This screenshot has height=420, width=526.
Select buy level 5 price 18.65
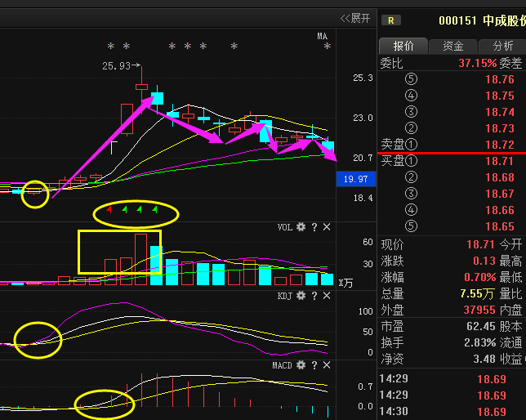pos(500,226)
